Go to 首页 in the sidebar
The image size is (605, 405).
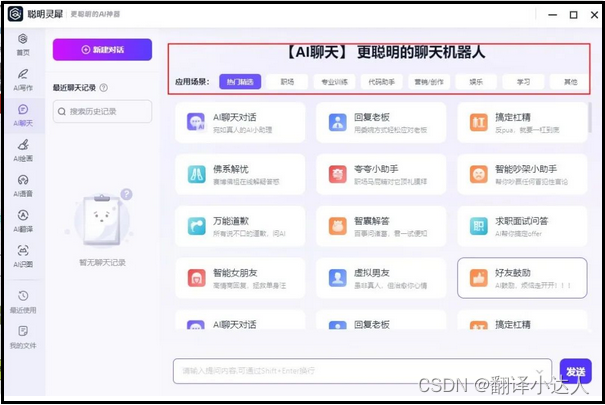tap(23, 44)
